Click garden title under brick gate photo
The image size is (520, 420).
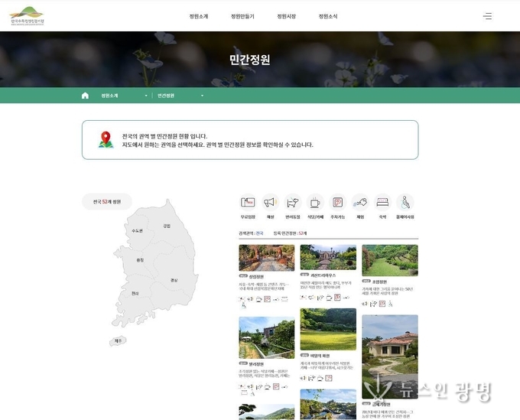tap(256, 276)
